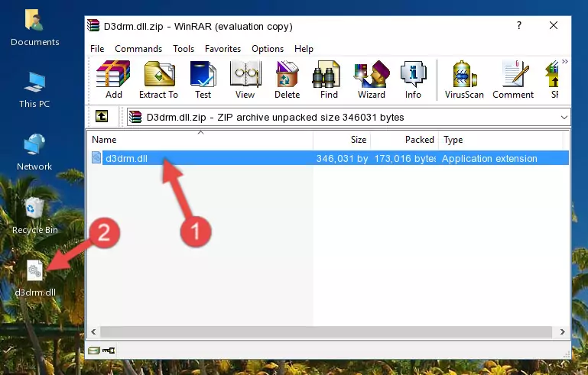Show archive Info
Viewport: 588px width, 375px height.
click(x=413, y=79)
